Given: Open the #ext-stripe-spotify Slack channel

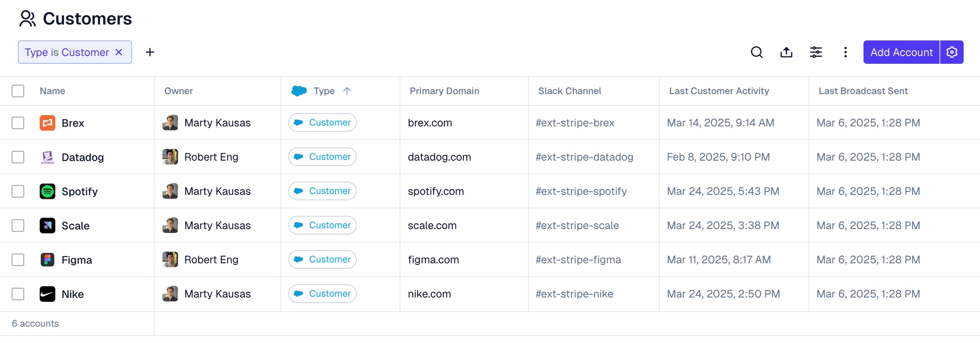Looking at the screenshot, I should [581, 191].
